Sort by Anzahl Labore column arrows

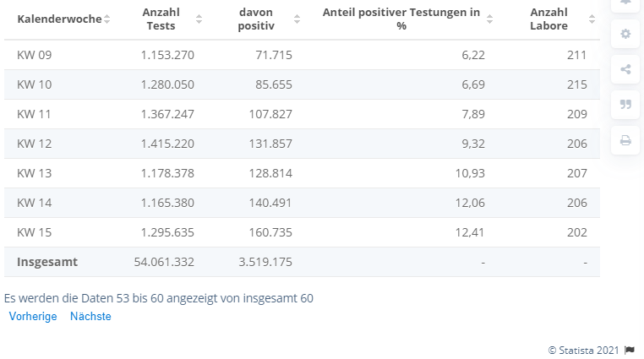click(588, 19)
